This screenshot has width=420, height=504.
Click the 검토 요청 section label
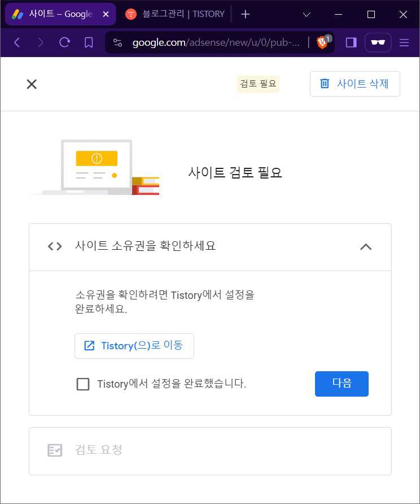point(98,450)
